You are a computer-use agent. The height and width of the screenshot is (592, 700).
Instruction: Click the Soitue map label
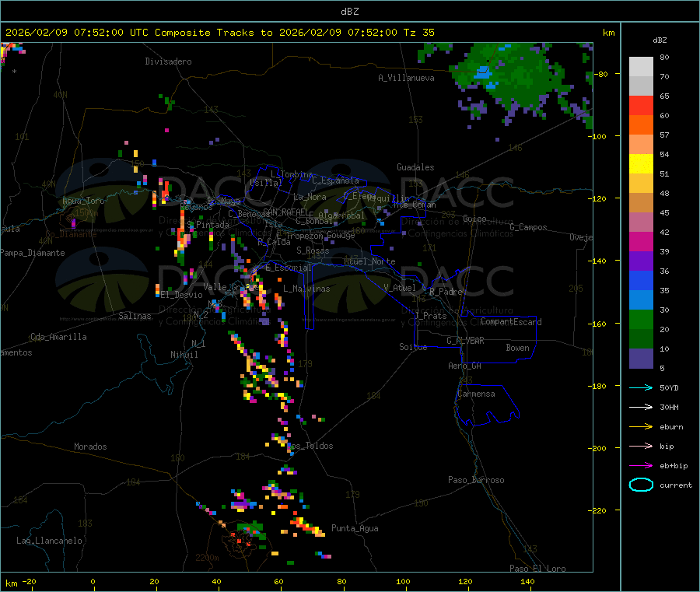pos(413,347)
